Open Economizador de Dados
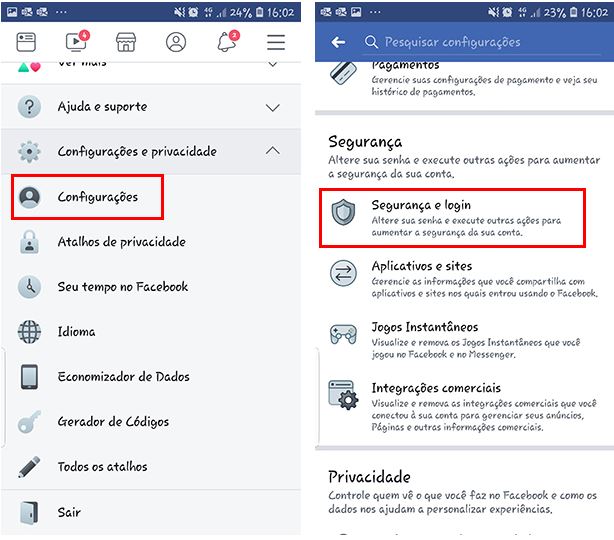 click(x=151, y=377)
